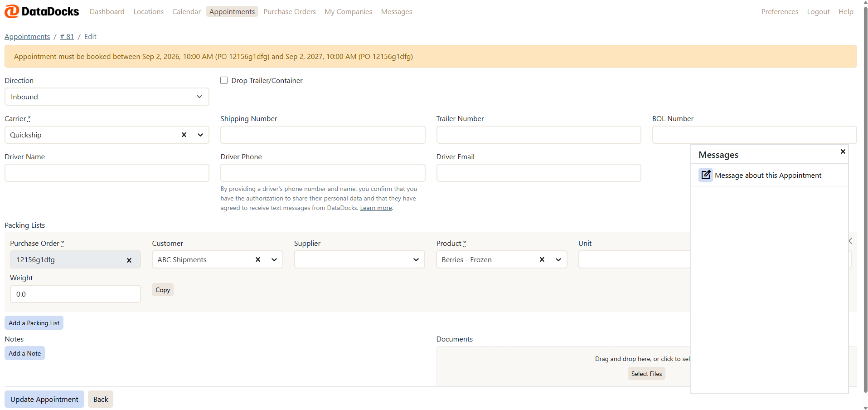Click the Learn more link
Image resolution: width=868 pixels, height=410 pixels.
click(376, 208)
